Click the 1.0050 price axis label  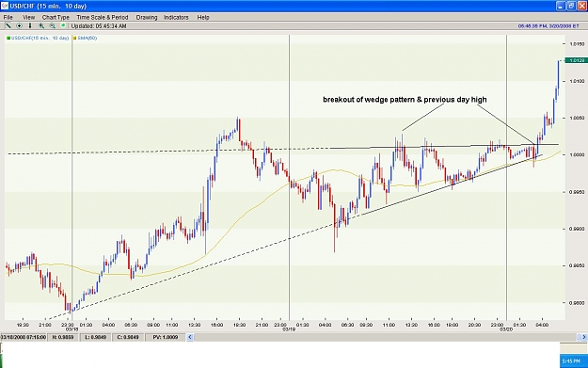click(x=577, y=118)
